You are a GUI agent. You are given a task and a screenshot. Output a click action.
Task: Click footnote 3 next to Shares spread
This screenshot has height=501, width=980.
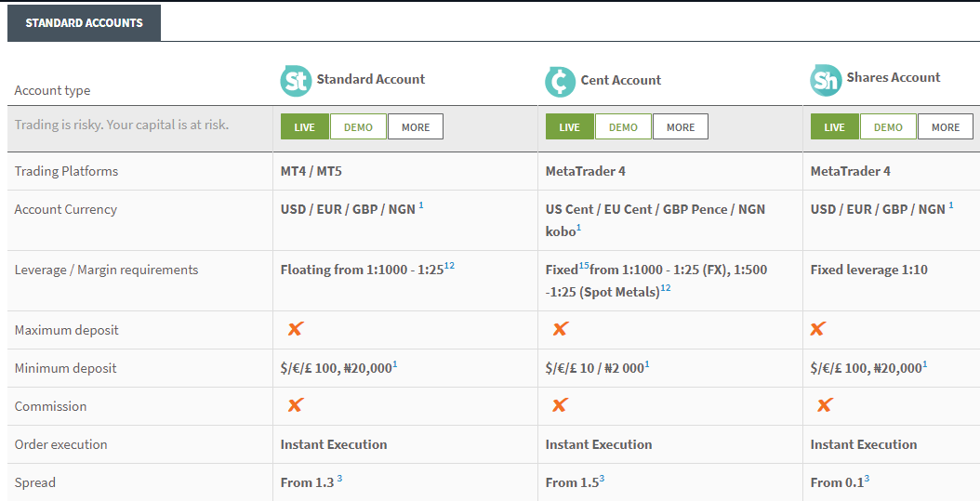tap(867, 479)
